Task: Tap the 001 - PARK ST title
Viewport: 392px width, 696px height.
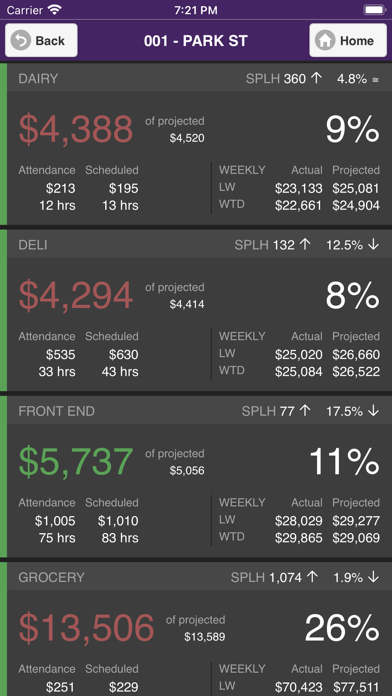Action: tap(195, 41)
